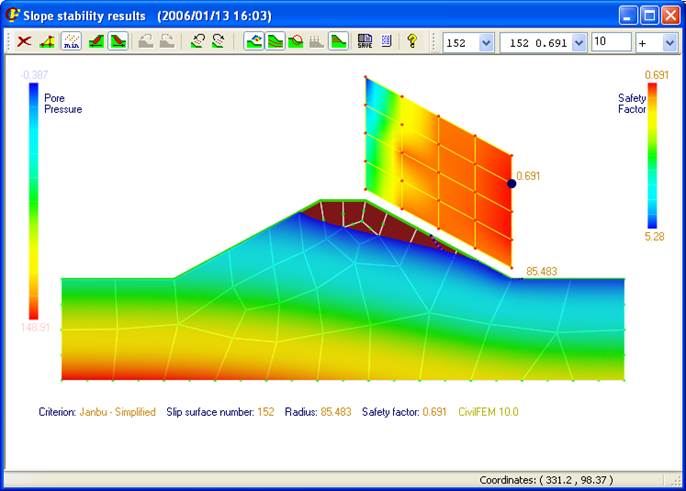The height and width of the screenshot is (491, 686).
Task: Click the Coordinates readout in the status bar
Action: [x=546, y=480]
